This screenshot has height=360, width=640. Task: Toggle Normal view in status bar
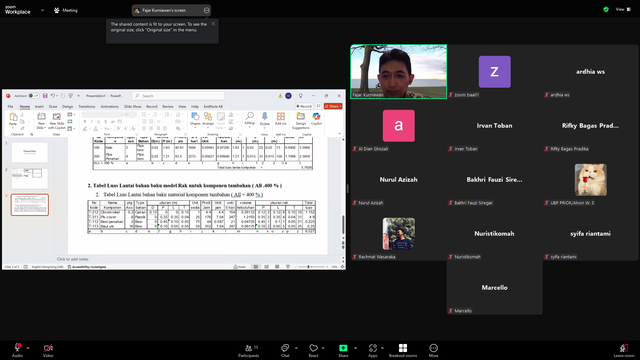pos(256,267)
